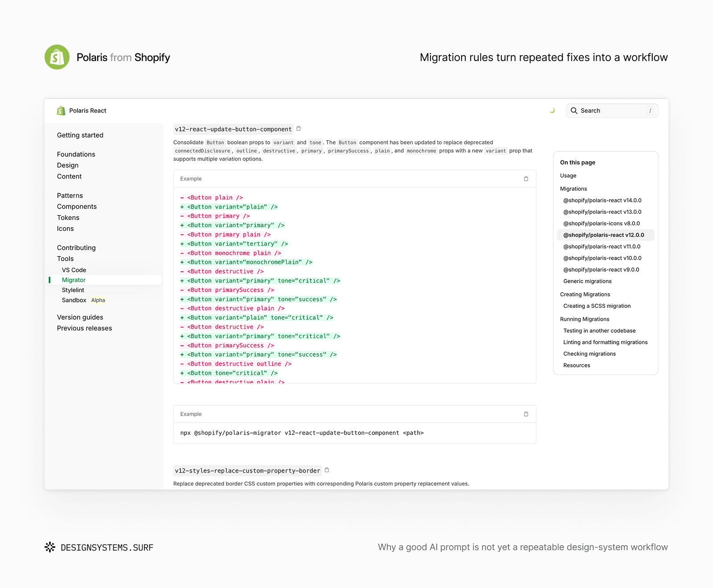Open Getting started in sidebar
The height and width of the screenshot is (588, 713).
point(80,135)
